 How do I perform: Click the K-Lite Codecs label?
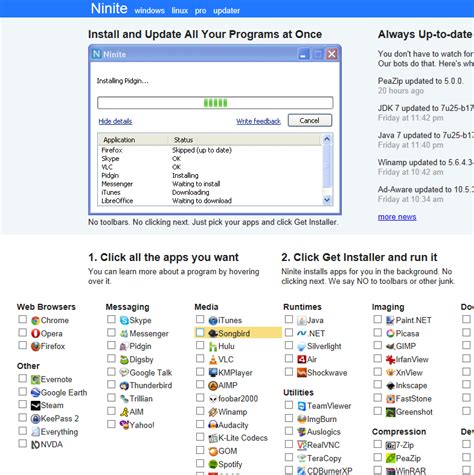click(x=243, y=438)
